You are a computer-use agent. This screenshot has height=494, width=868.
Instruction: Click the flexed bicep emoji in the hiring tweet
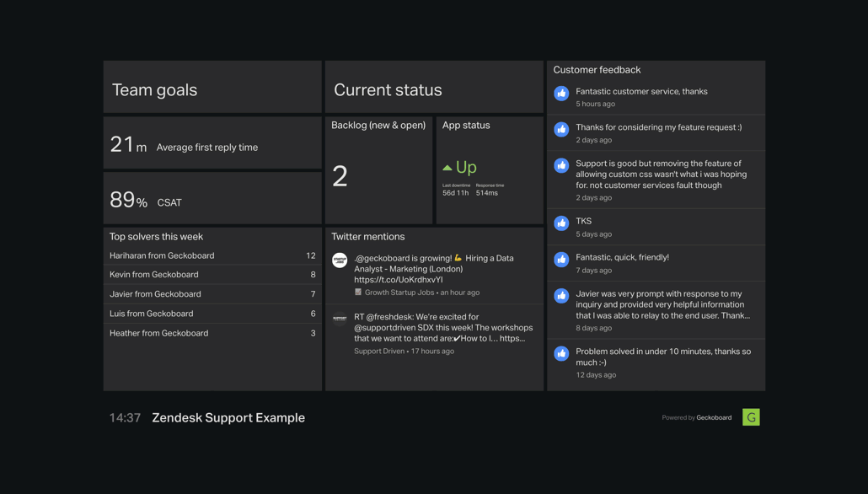458,258
